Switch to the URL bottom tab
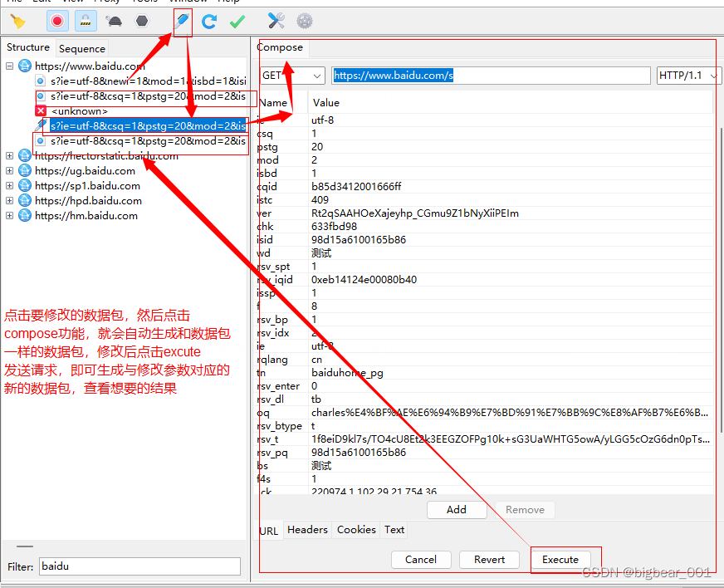724x588 pixels. tap(269, 531)
